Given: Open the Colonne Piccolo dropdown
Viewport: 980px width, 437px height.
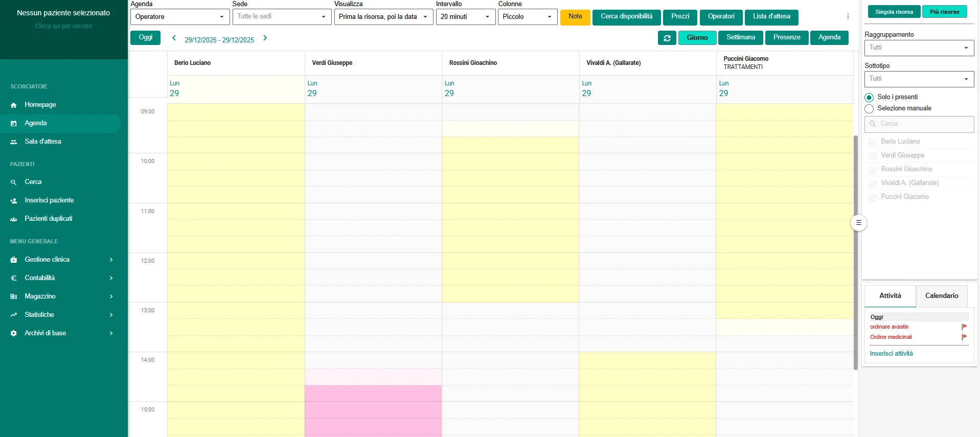Looking at the screenshot, I should click(528, 17).
